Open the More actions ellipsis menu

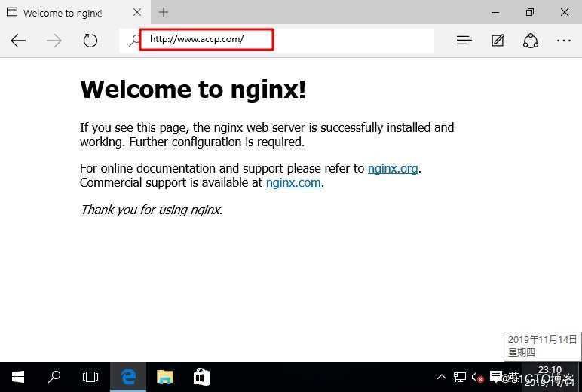[563, 41]
